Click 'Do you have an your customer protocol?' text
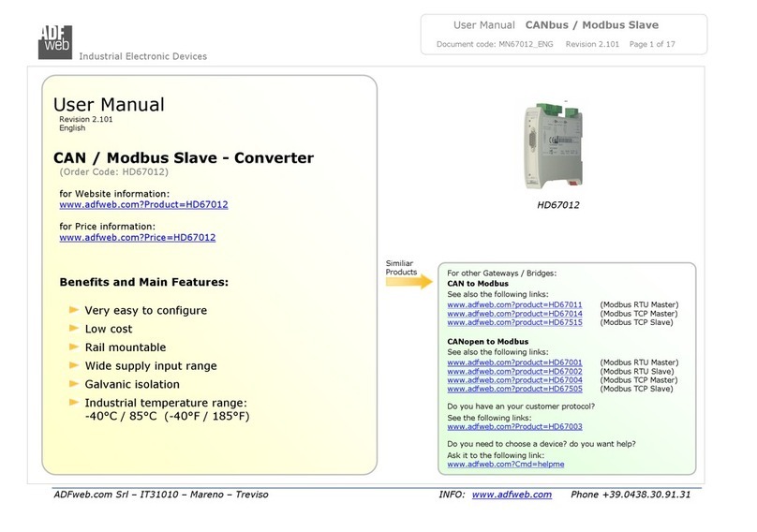Viewport: 757px width, 532px height. [x=521, y=406]
